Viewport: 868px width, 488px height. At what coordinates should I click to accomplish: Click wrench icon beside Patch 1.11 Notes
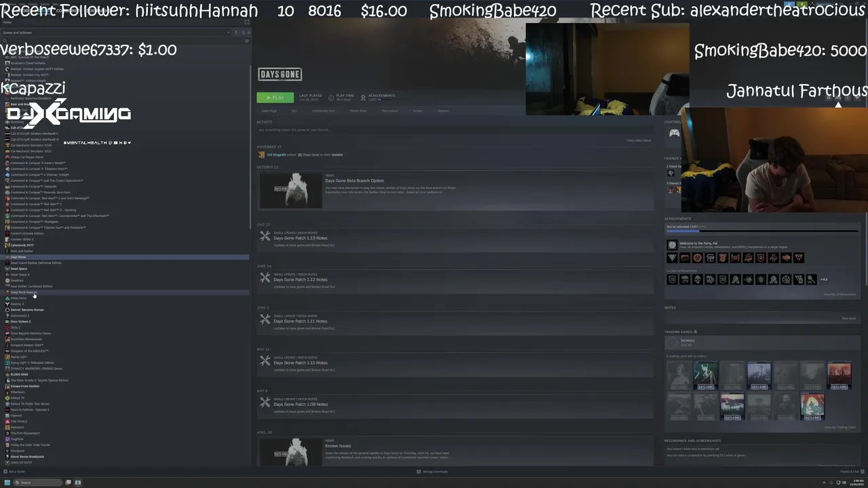pos(265,319)
